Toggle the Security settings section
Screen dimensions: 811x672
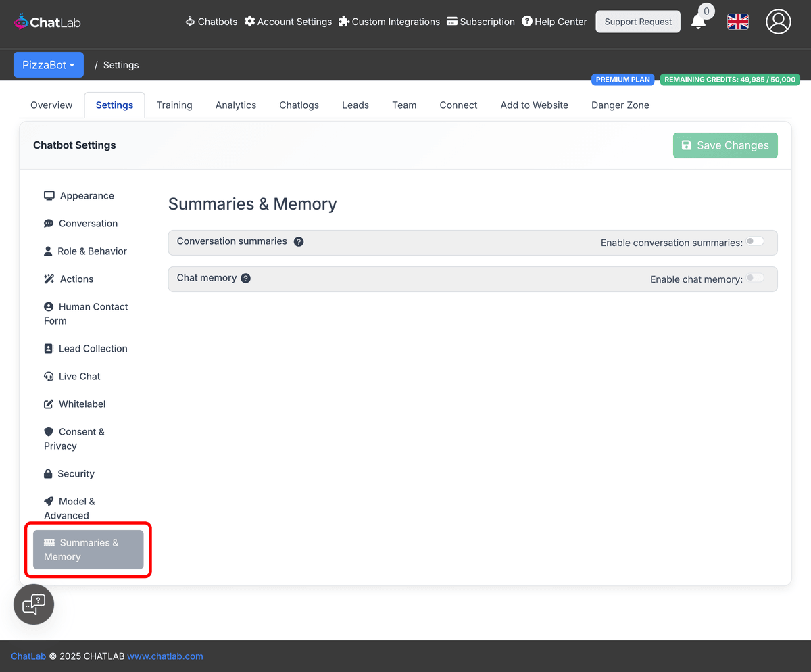pyautogui.click(x=76, y=473)
